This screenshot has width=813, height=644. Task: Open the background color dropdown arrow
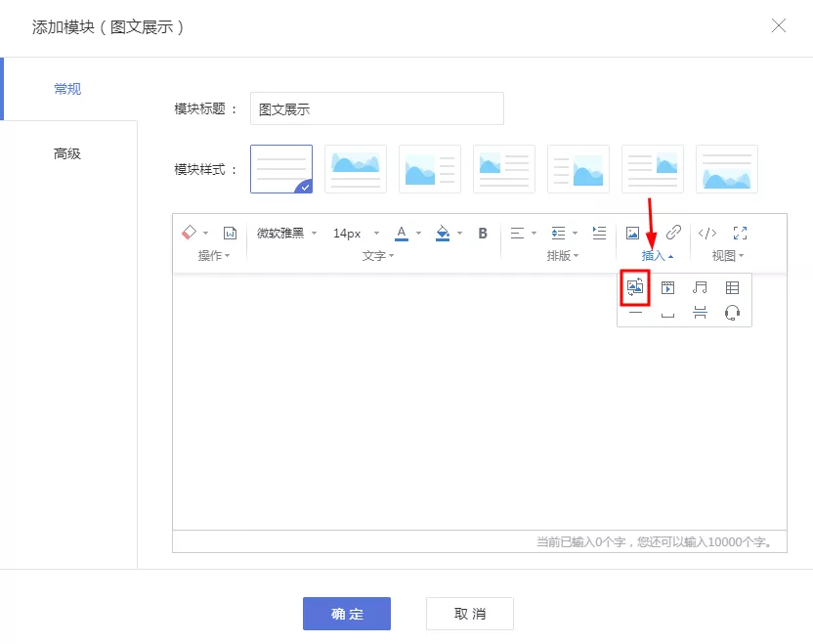[x=459, y=233]
